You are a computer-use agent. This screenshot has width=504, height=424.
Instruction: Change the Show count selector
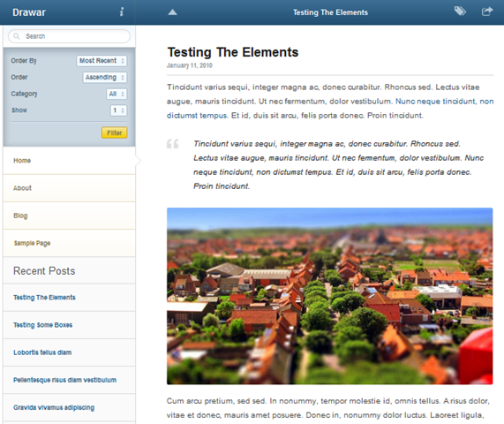pos(118,110)
